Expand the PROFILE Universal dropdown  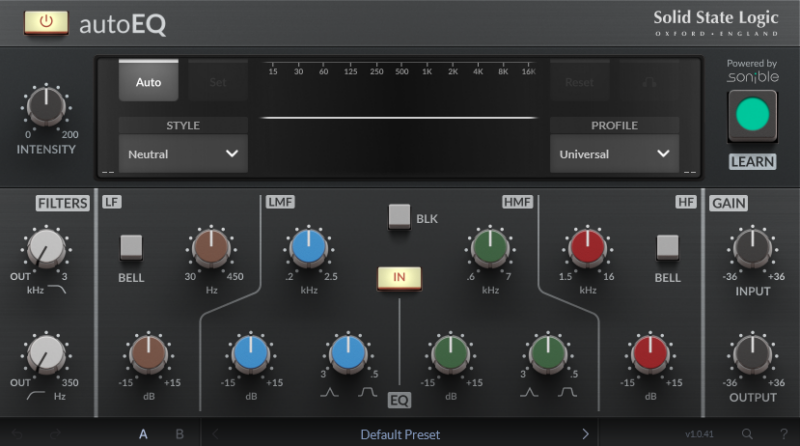click(614, 154)
